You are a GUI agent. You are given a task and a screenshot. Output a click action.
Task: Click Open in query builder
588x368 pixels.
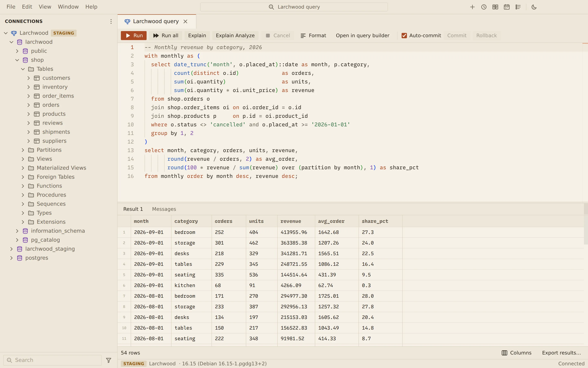[x=363, y=36]
